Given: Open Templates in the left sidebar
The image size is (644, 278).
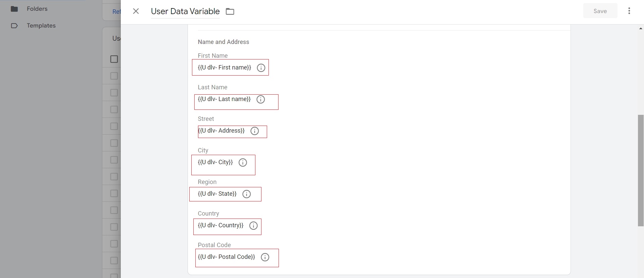Looking at the screenshot, I should coord(41,26).
